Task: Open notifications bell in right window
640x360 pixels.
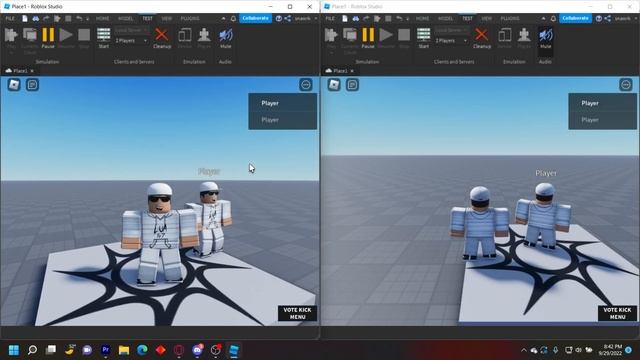Action: click(553, 18)
